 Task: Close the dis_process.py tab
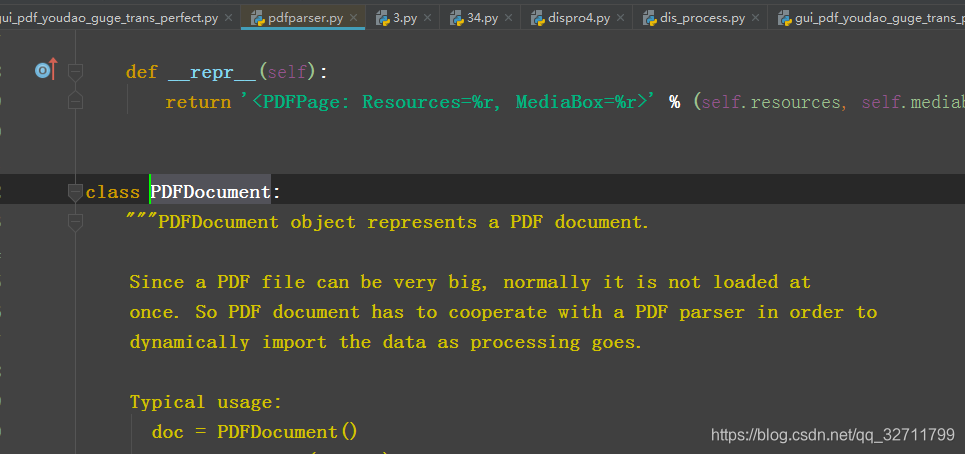(x=756, y=18)
